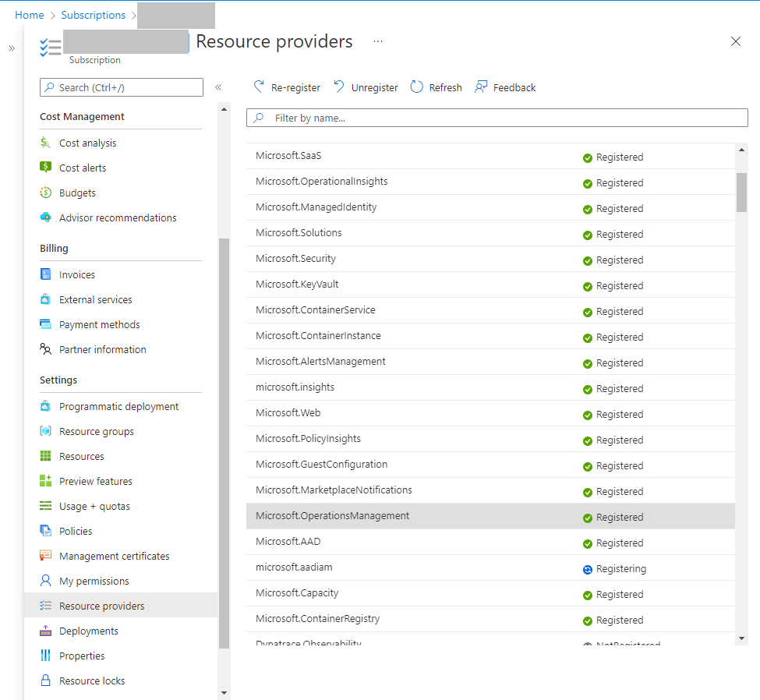Expand the left portal menu chevron
Image resolution: width=760 pixels, height=700 pixels.
(12, 48)
